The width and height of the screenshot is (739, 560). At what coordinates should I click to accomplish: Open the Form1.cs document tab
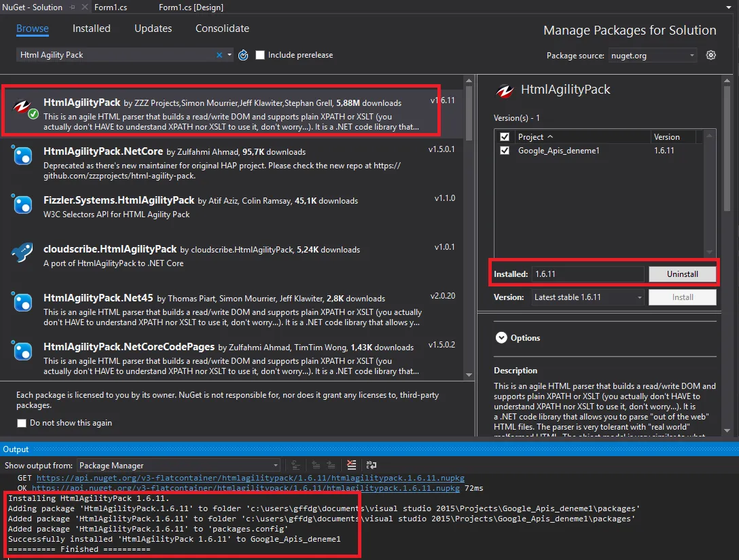coord(111,7)
